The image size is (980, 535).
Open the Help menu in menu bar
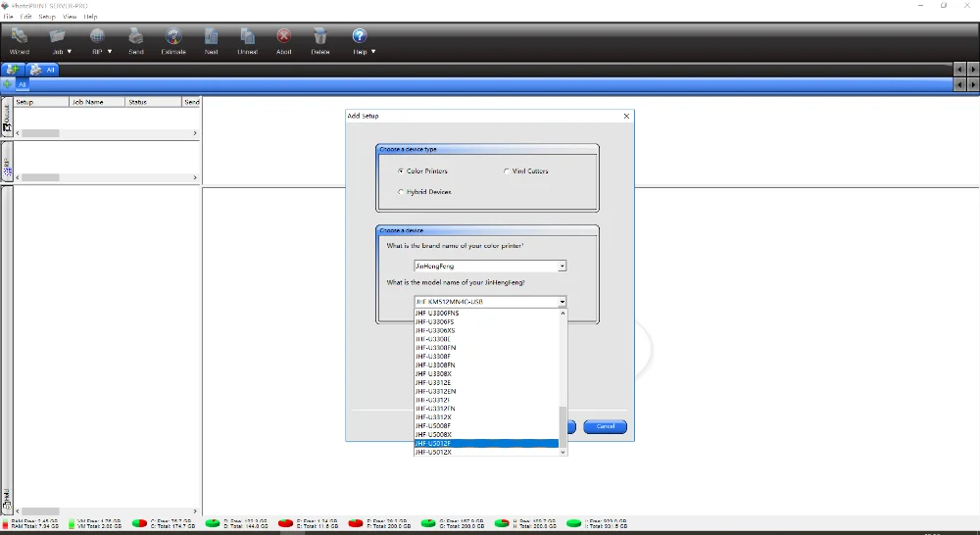pos(90,17)
